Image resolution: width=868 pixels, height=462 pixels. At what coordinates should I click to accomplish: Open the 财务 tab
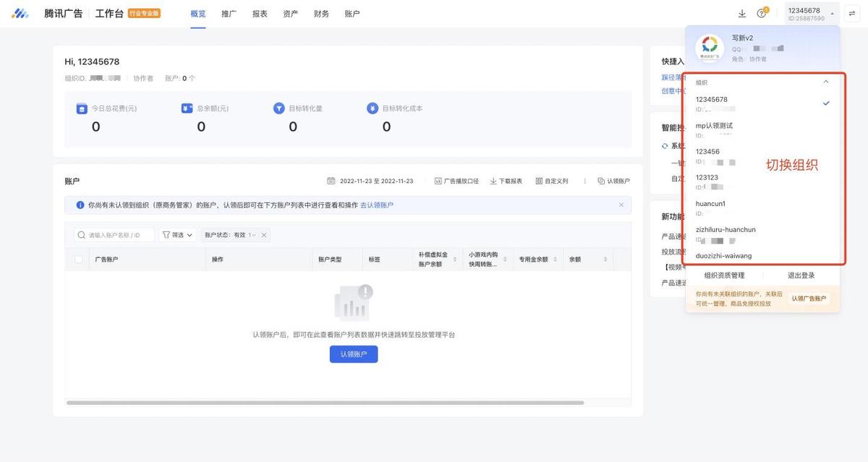pos(321,14)
